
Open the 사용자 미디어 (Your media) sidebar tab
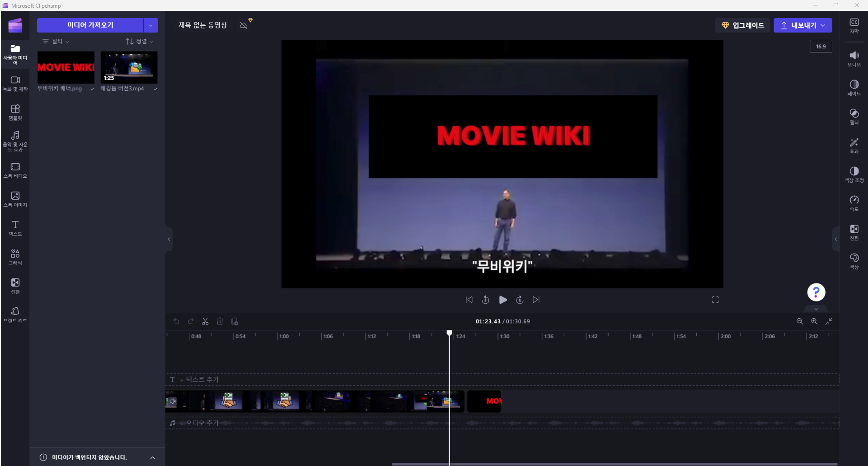tap(15, 54)
